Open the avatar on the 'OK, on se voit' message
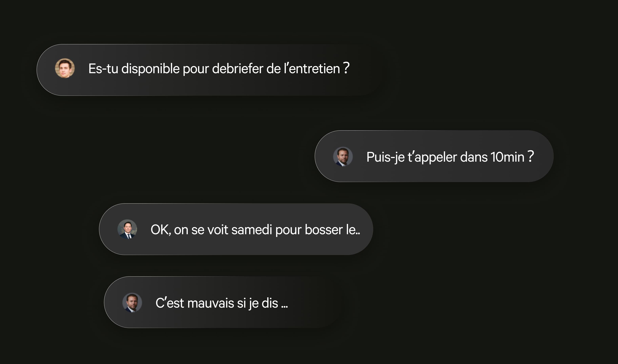The height and width of the screenshot is (364, 618). (x=127, y=229)
